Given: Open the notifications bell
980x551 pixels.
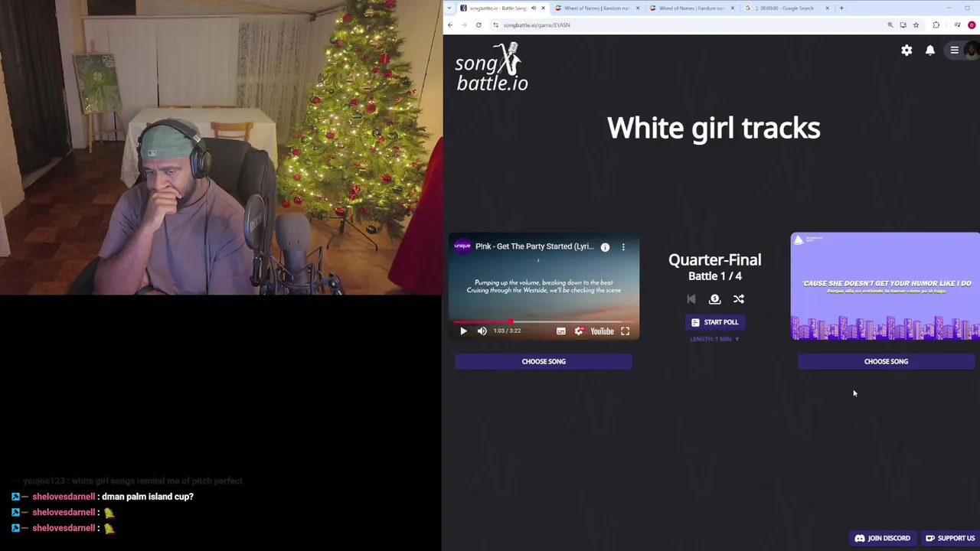Looking at the screenshot, I should click(930, 51).
